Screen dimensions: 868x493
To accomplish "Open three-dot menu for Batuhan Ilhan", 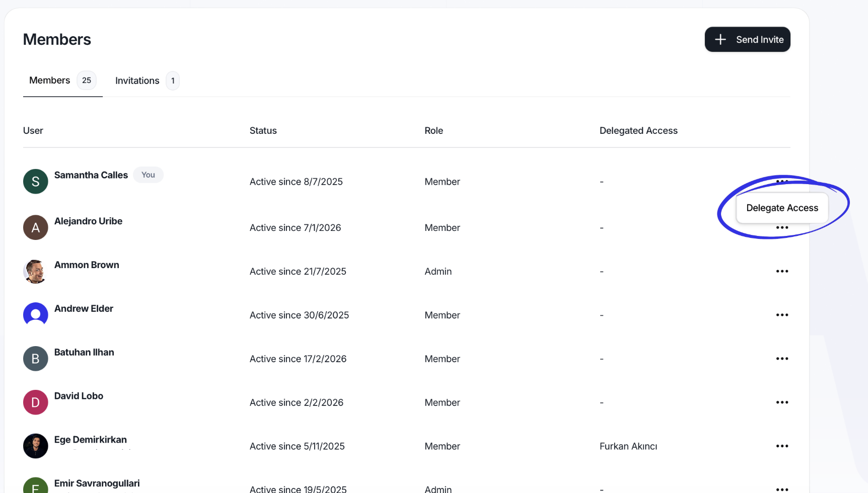I will pyautogui.click(x=782, y=359).
